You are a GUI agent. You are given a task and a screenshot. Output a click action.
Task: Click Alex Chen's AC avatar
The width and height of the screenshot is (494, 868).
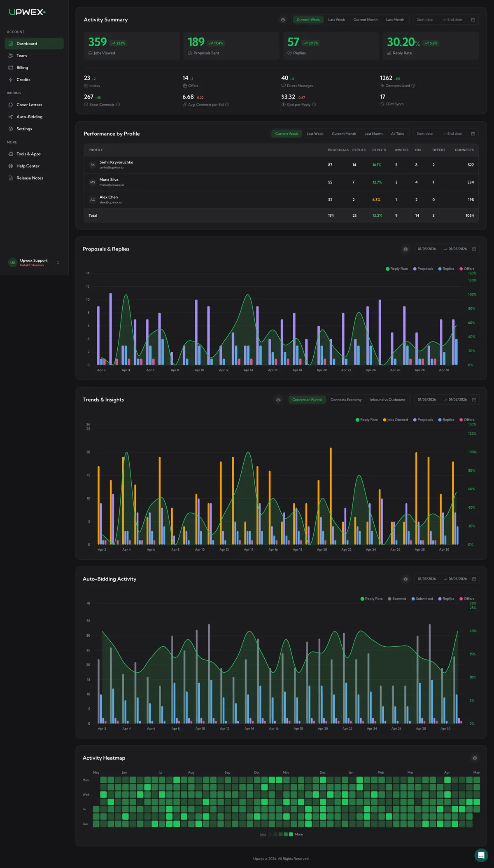point(93,199)
